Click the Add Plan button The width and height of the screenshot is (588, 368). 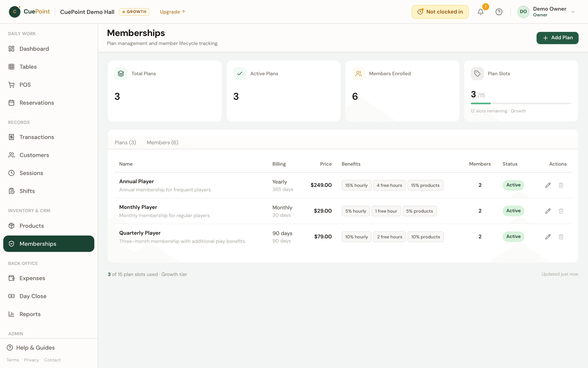(557, 38)
